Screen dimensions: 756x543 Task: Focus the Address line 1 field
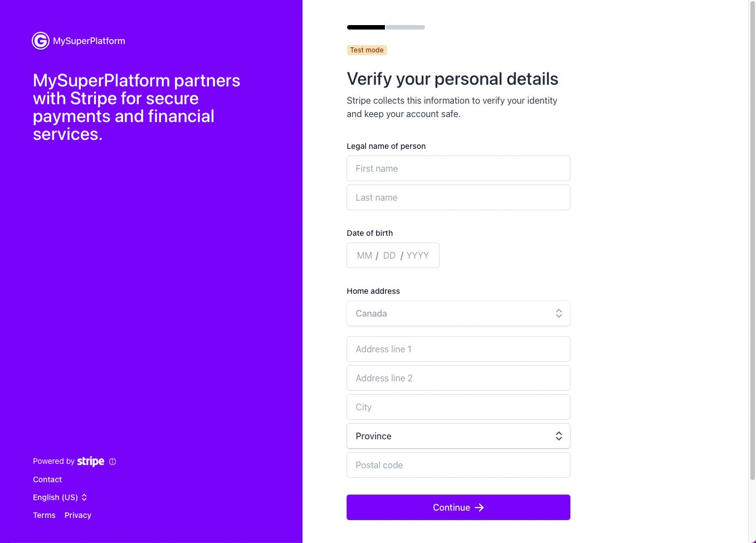458,349
